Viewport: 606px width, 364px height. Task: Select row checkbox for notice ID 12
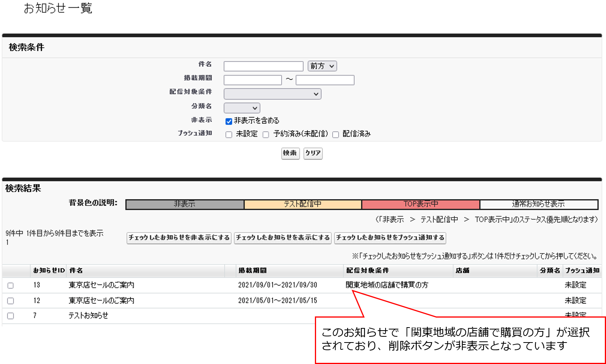tap(11, 301)
